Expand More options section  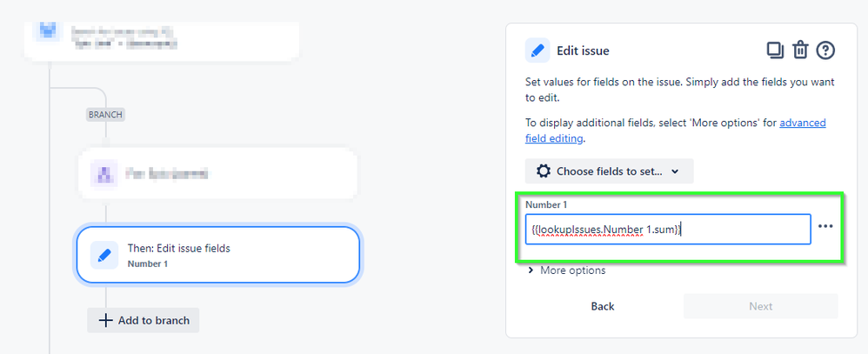[x=566, y=271]
